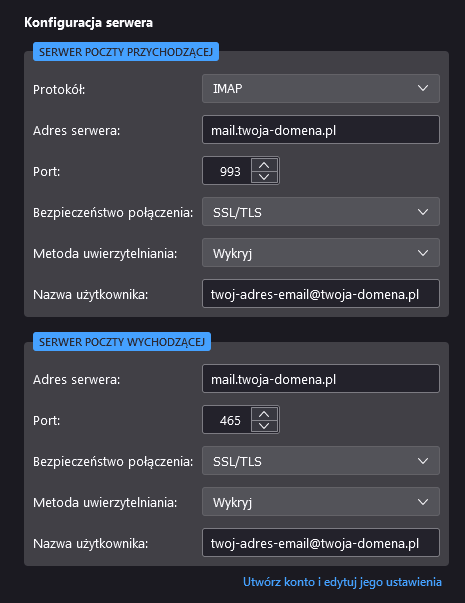
Task: Click the outgoing Adres serwera field
Action: [x=321, y=379]
